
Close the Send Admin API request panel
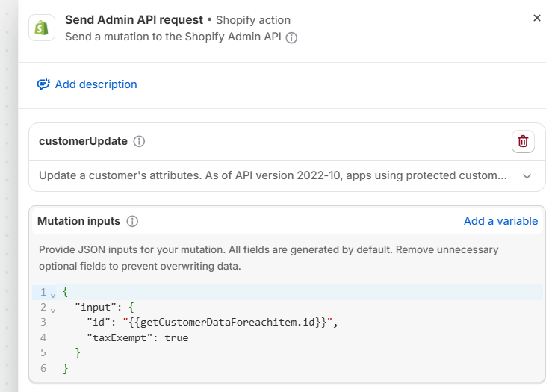536,18
